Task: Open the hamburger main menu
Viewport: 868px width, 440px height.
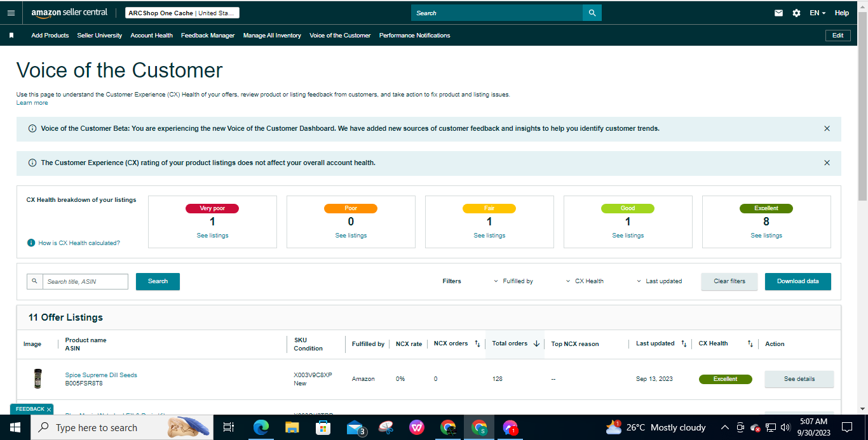Action: click(11, 13)
